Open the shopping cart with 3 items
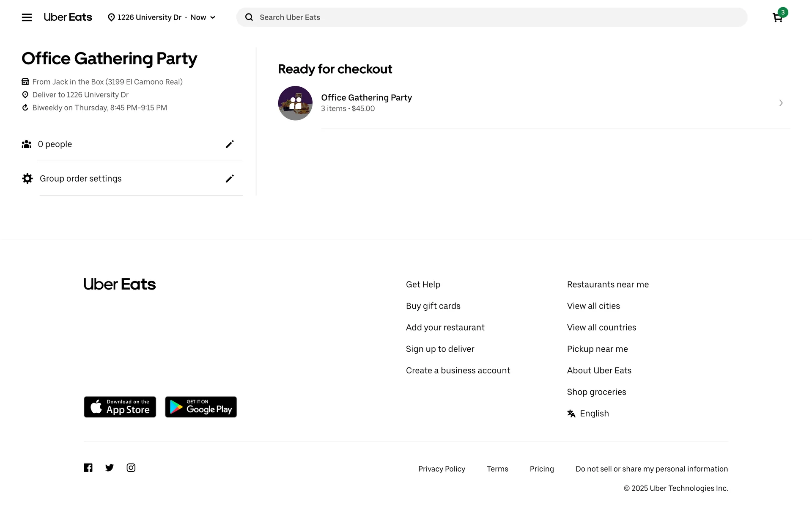Screen dimensions: 812x508 [778, 17]
